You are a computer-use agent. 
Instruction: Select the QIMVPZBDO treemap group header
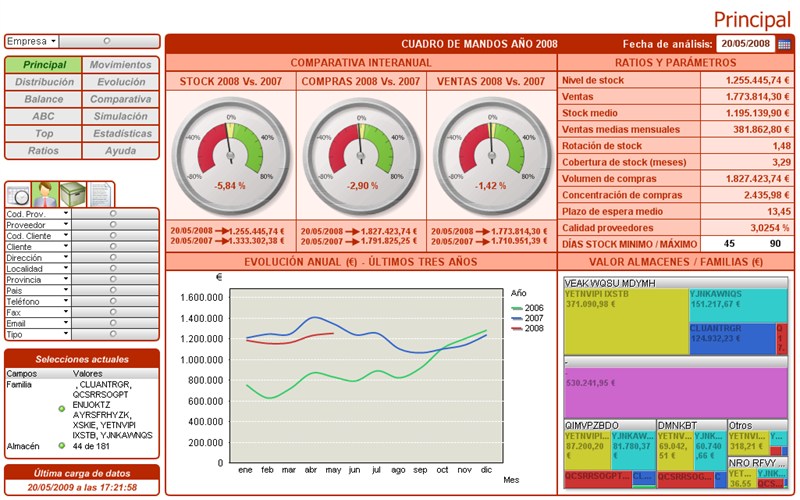tap(610, 425)
